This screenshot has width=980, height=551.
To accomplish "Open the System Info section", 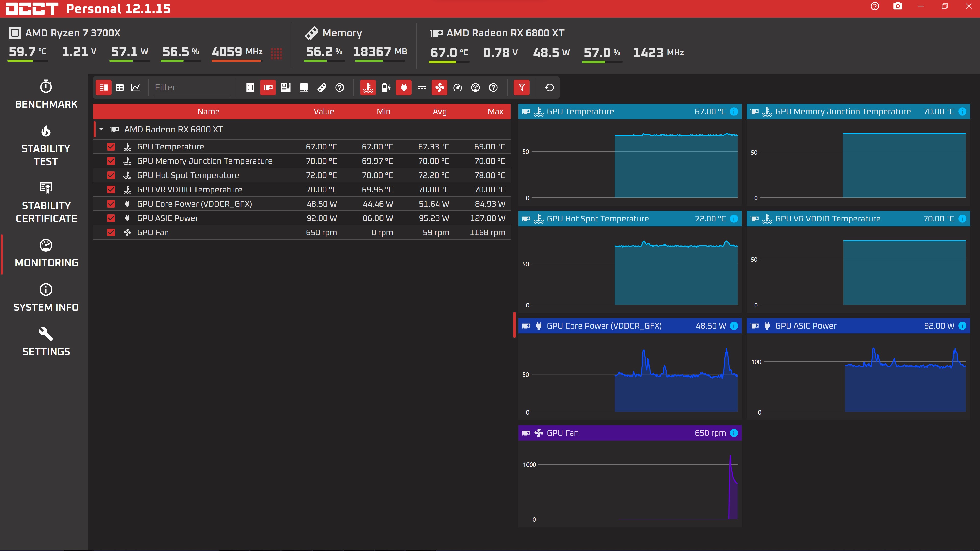I will click(x=46, y=298).
